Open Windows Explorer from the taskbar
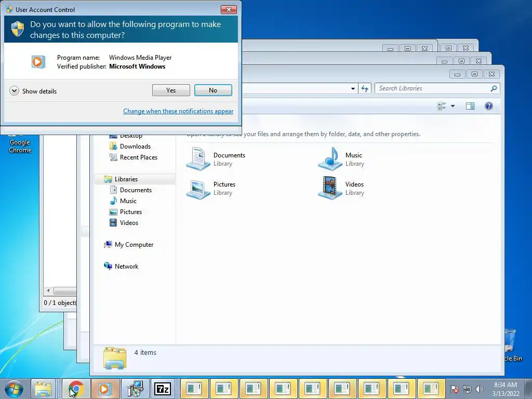The image size is (532, 399). pyautogui.click(x=43, y=389)
